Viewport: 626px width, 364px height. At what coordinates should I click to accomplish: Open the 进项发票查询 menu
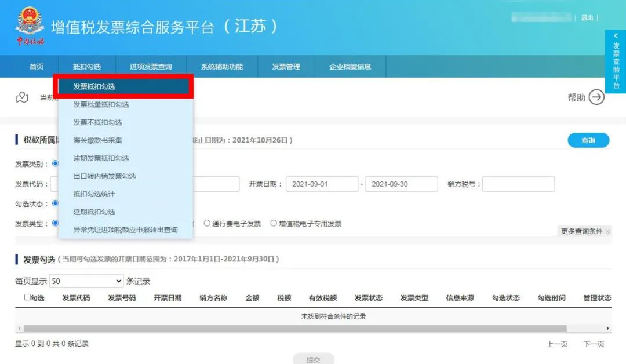tap(151, 67)
